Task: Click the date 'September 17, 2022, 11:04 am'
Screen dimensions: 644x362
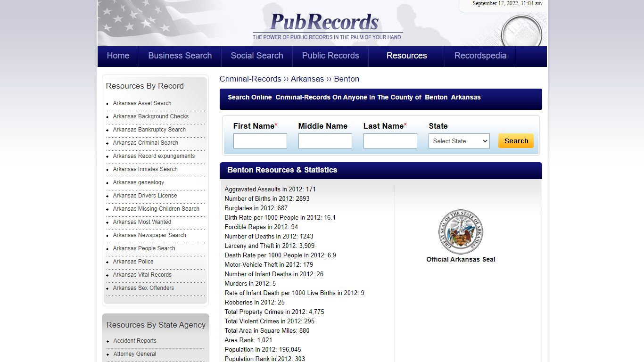Action: [507, 3]
